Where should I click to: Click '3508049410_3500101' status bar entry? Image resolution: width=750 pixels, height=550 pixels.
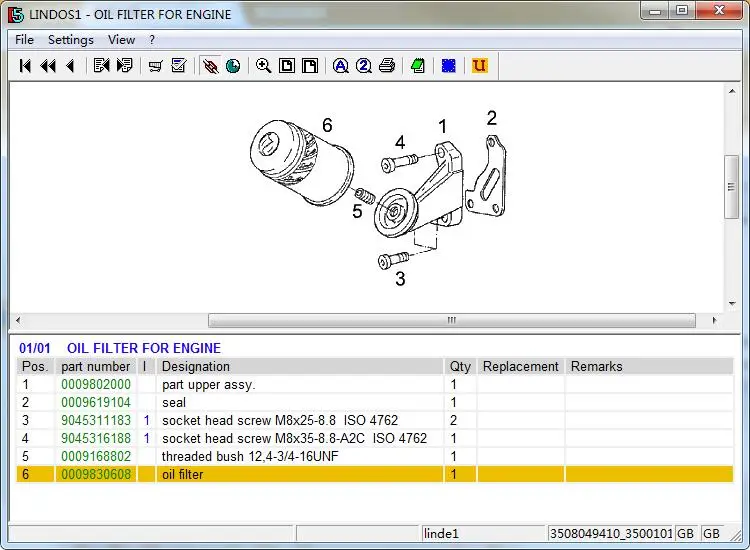[611, 533]
